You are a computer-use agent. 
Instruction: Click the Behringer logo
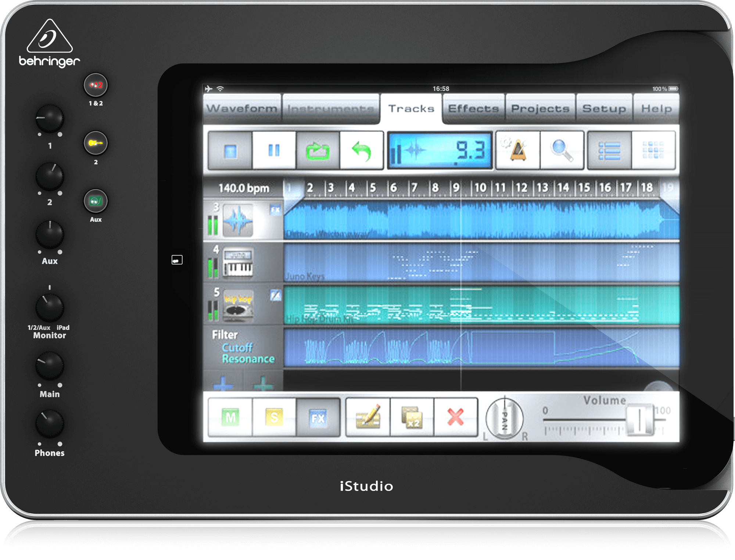(x=49, y=43)
